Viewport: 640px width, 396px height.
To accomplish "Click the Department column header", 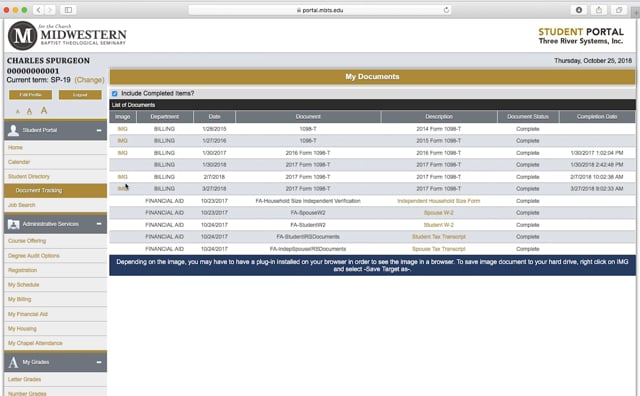I will 164,117.
